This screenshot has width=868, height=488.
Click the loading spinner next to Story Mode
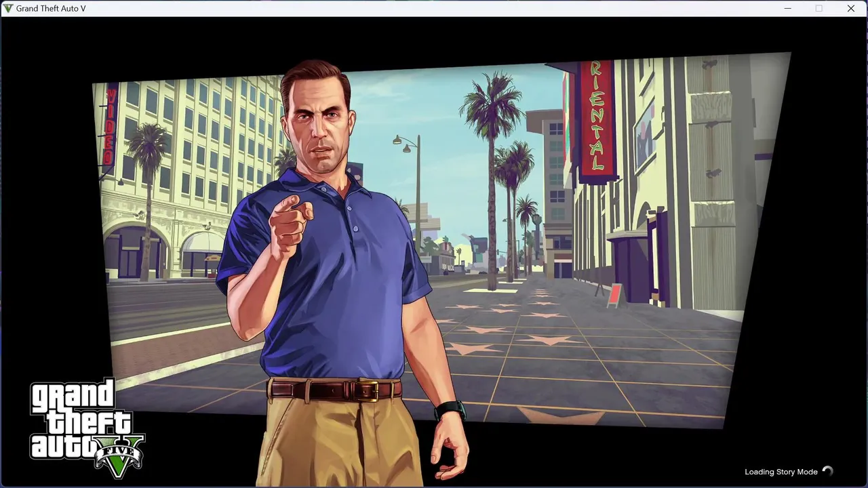[827, 471]
